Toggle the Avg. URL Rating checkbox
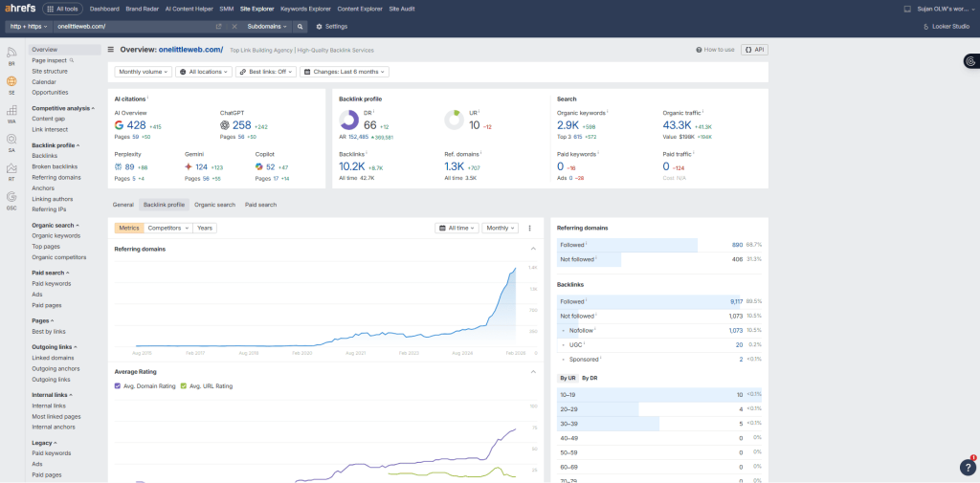The image size is (980, 483). click(184, 386)
